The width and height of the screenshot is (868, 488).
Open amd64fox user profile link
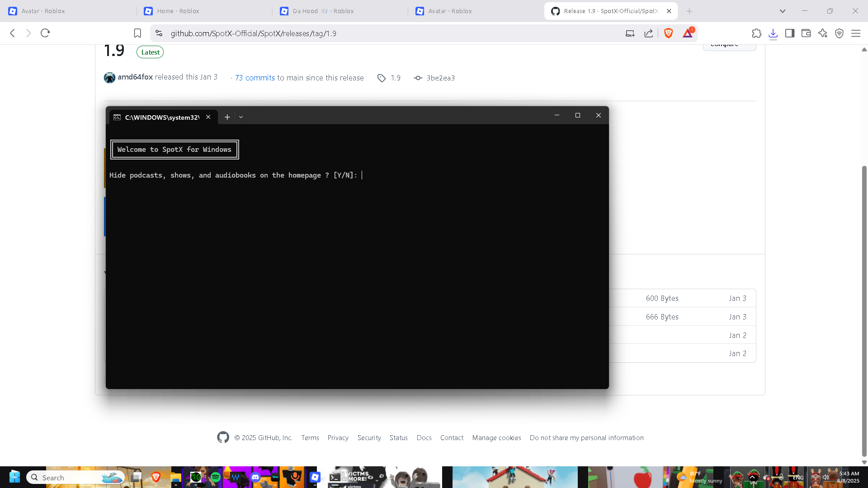135,77
